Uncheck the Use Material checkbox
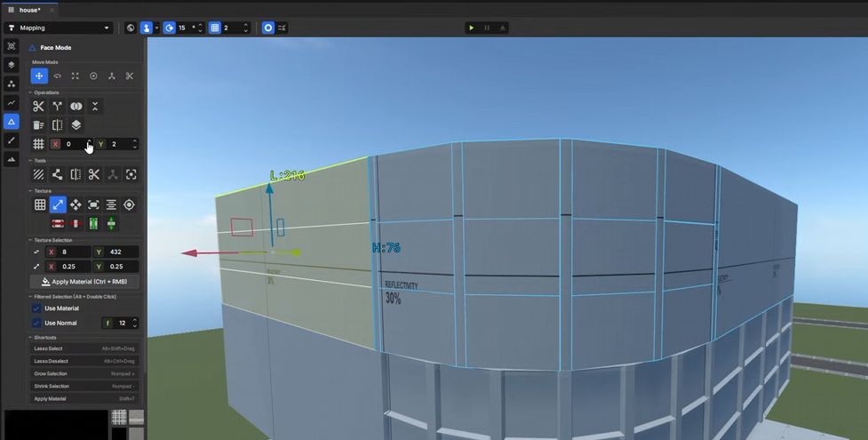 pyautogui.click(x=36, y=308)
